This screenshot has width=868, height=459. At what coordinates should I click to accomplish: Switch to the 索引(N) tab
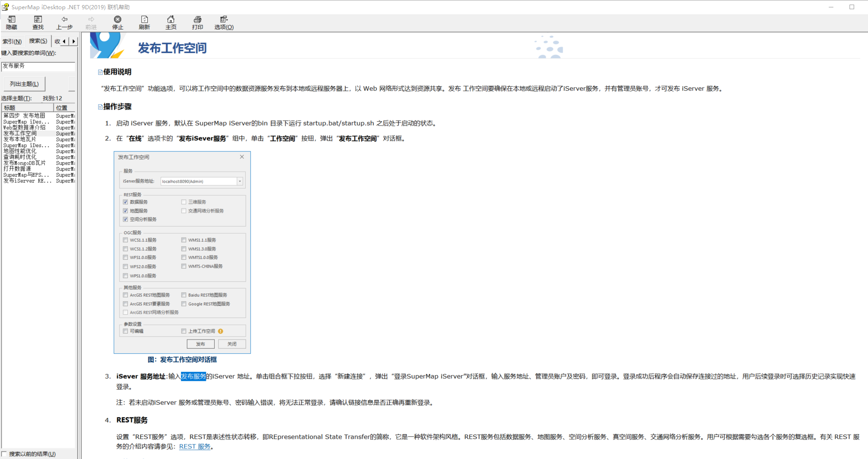pyautogui.click(x=12, y=42)
